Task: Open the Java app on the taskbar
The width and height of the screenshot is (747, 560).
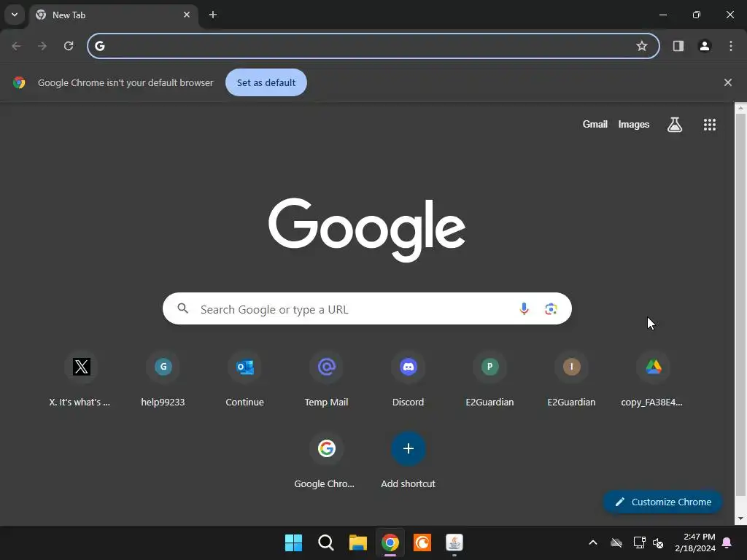Action: coord(454,542)
